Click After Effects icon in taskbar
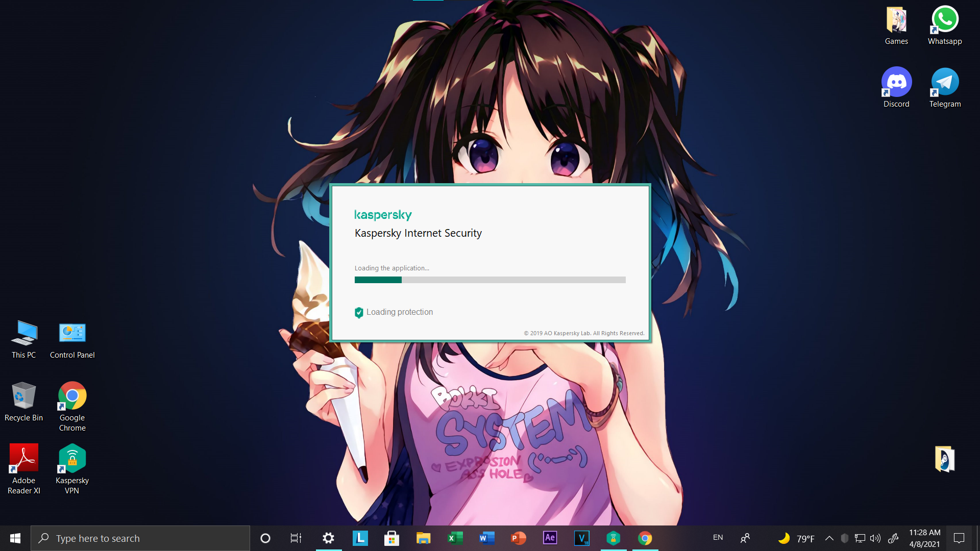 click(550, 538)
